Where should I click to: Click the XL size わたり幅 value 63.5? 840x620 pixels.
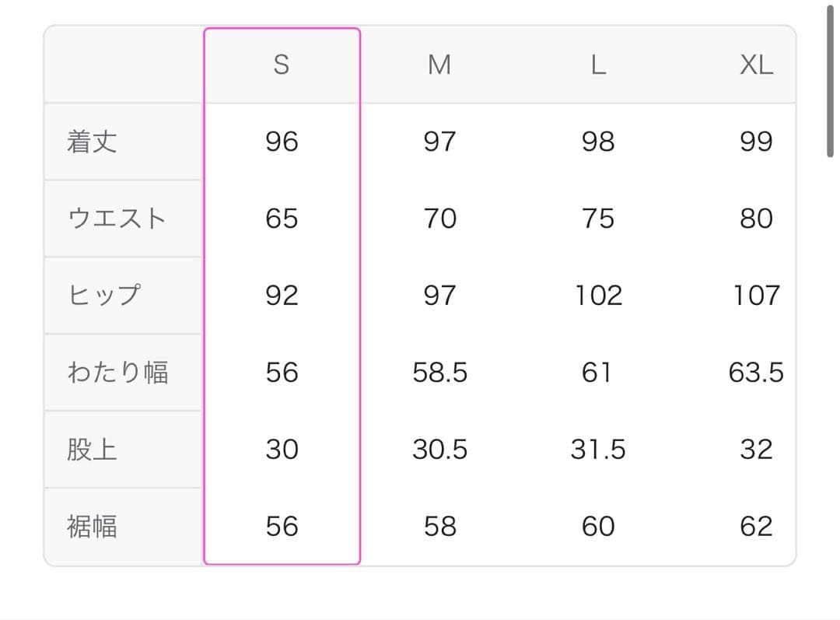(x=756, y=373)
